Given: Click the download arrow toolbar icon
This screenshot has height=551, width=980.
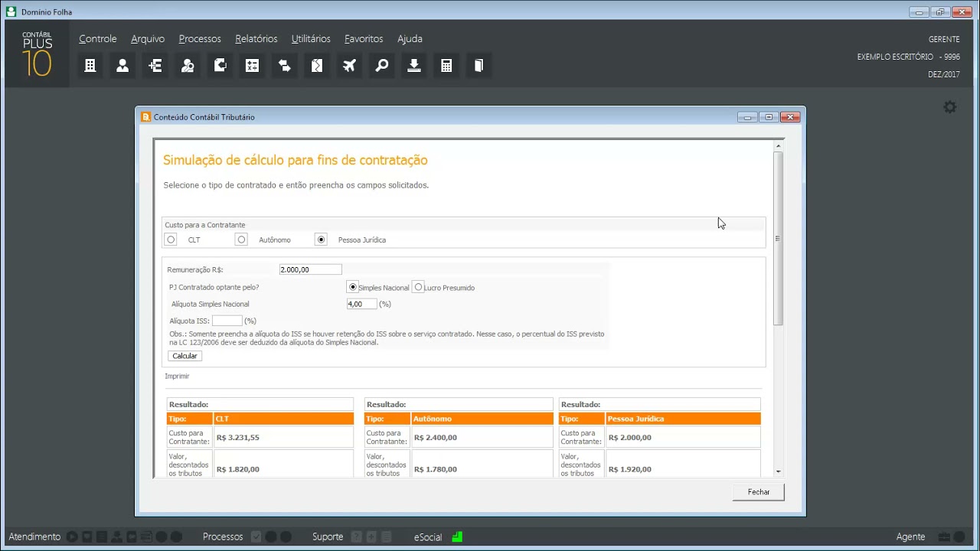Looking at the screenshot, I should [414, 66].
